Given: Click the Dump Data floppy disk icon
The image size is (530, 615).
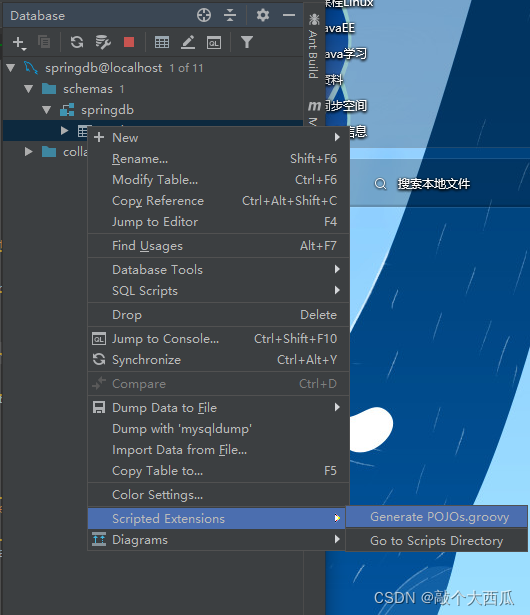Looking at the screenshot, I should click(x=99, y=408).
